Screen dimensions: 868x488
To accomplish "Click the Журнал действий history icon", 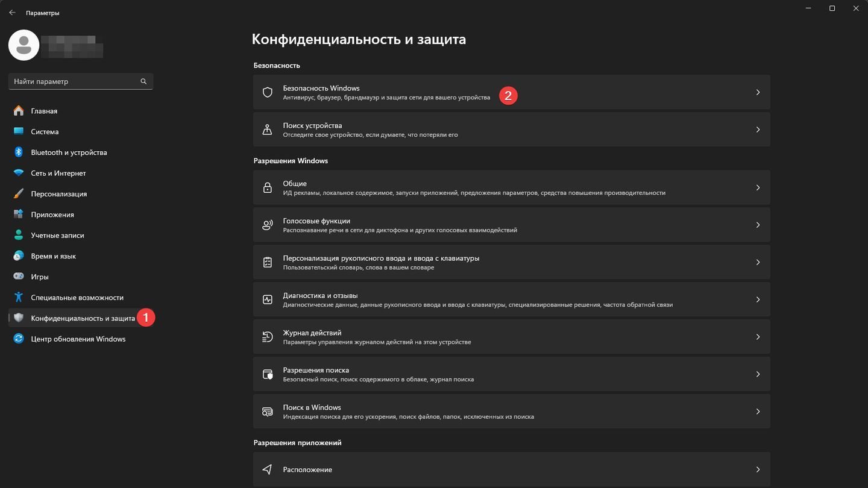I will [x=268, y=337].
